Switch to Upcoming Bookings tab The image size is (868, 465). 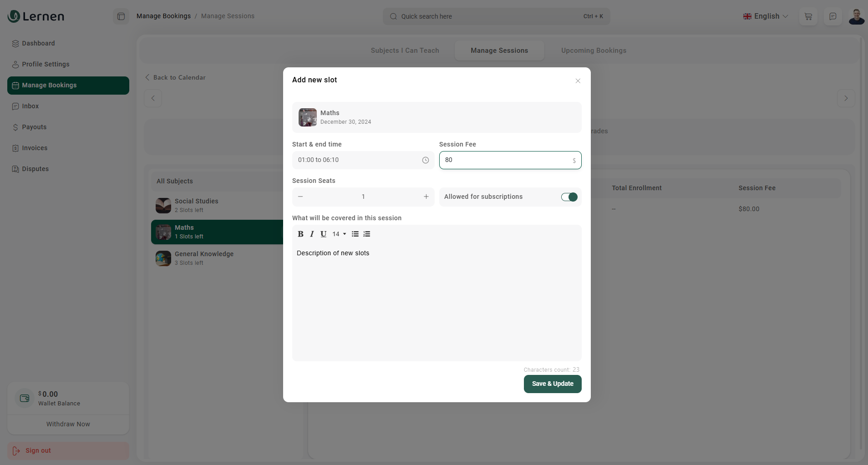(x=594, y=51)
